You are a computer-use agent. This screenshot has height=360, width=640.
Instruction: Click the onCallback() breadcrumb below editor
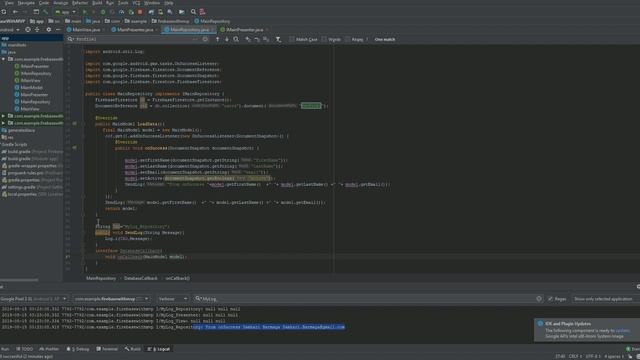pos(178,278)
